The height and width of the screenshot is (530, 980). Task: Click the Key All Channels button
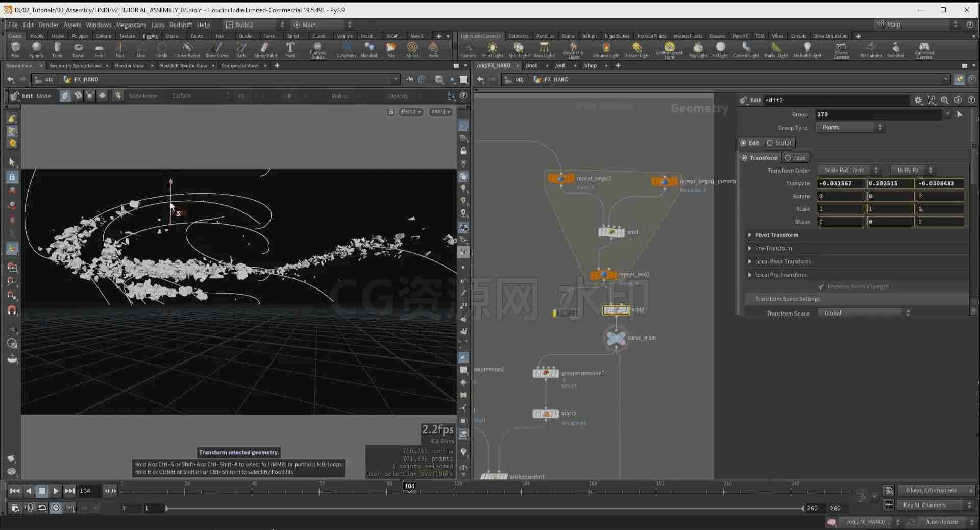coord(936,505)
